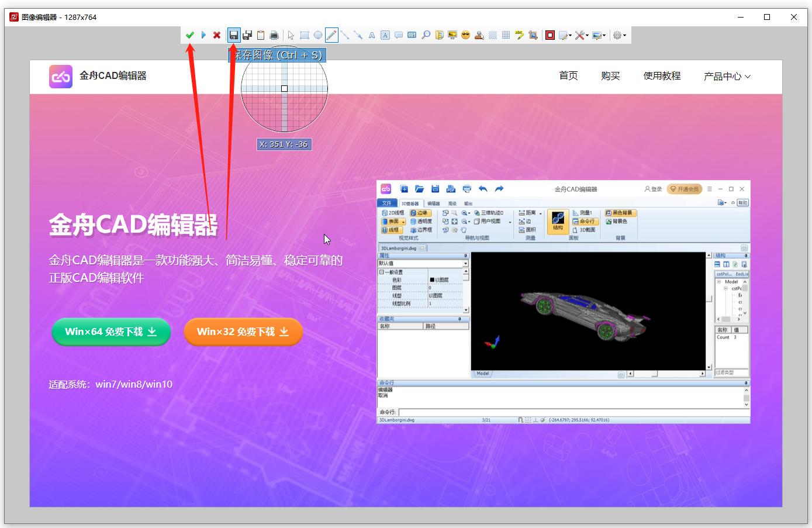
Task: Save the image with the save icon
Action: (x=233, y=35)
